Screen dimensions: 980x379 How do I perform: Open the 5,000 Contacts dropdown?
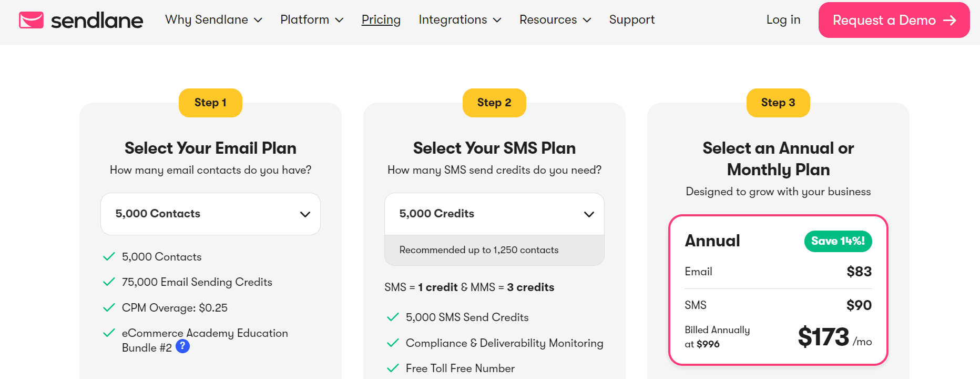coord(210,214)
